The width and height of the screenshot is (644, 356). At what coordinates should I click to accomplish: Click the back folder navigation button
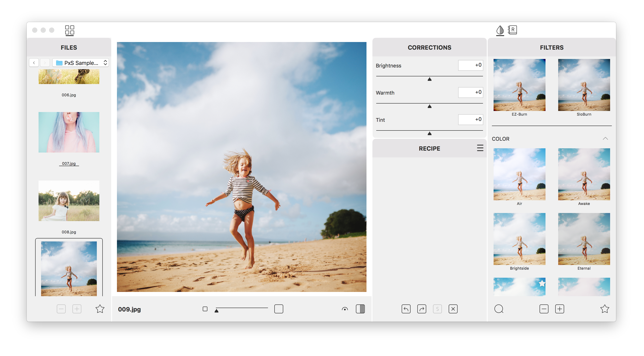(34, 63)
